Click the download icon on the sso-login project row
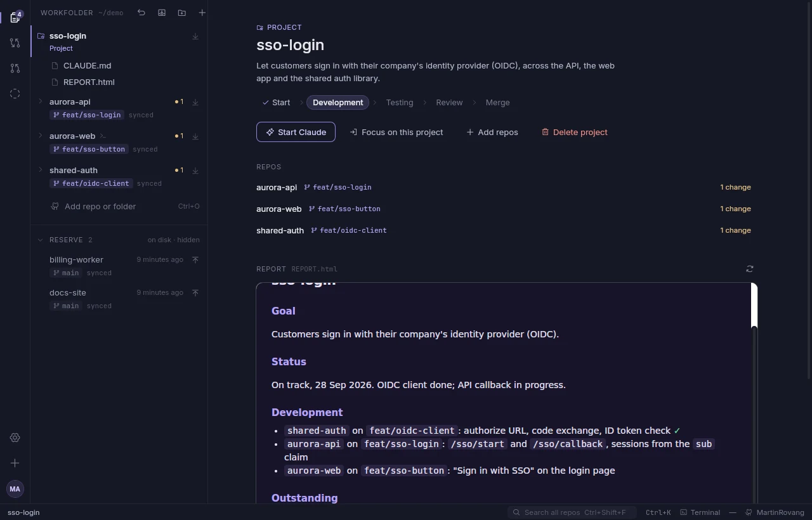Screen dimensions: 812x520 pos(195,36)
